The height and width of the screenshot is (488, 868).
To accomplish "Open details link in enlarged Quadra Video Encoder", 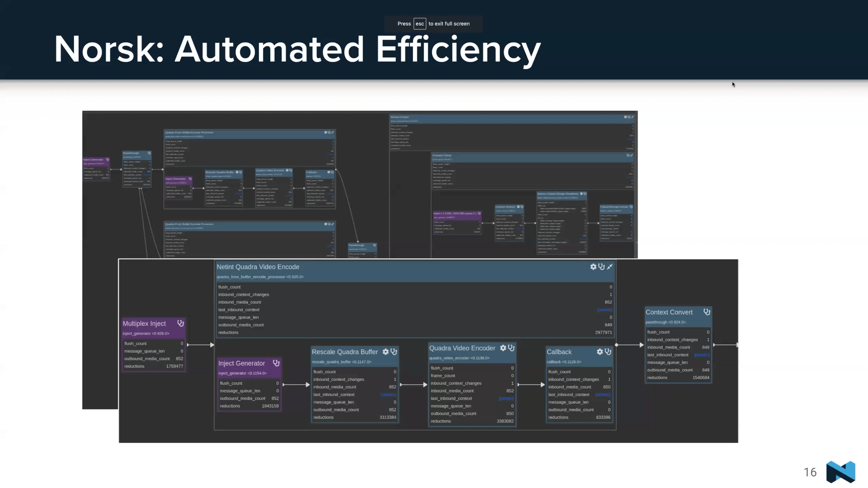I will tap(506, 398).
